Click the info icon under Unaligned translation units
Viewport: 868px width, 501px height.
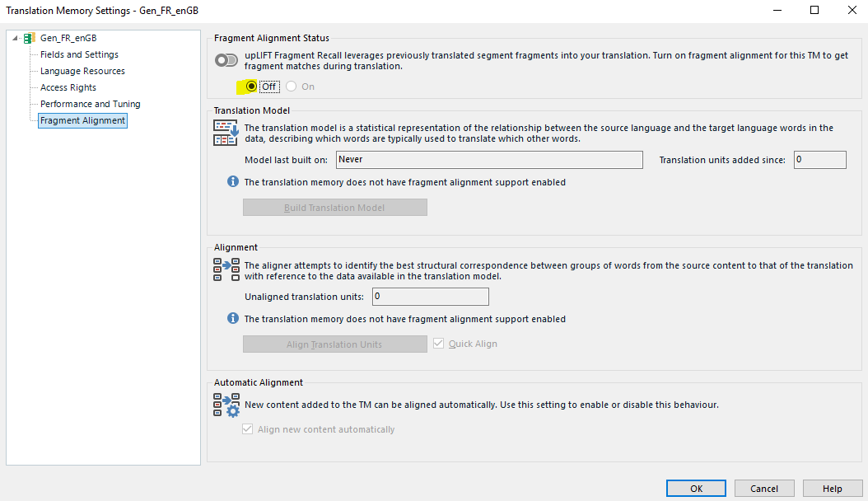[233, 319]
